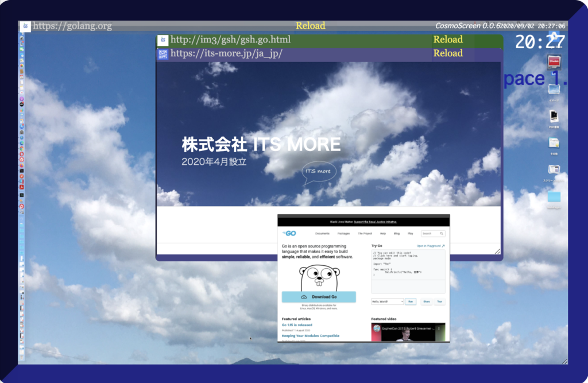Open the Documents menu on the Go site

tap(322, 234)
